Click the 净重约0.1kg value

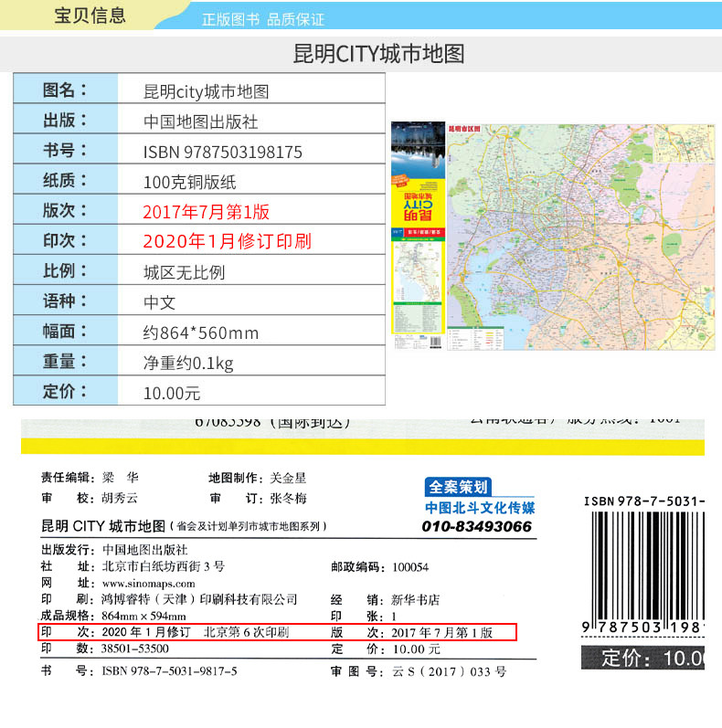coord(188,363)
